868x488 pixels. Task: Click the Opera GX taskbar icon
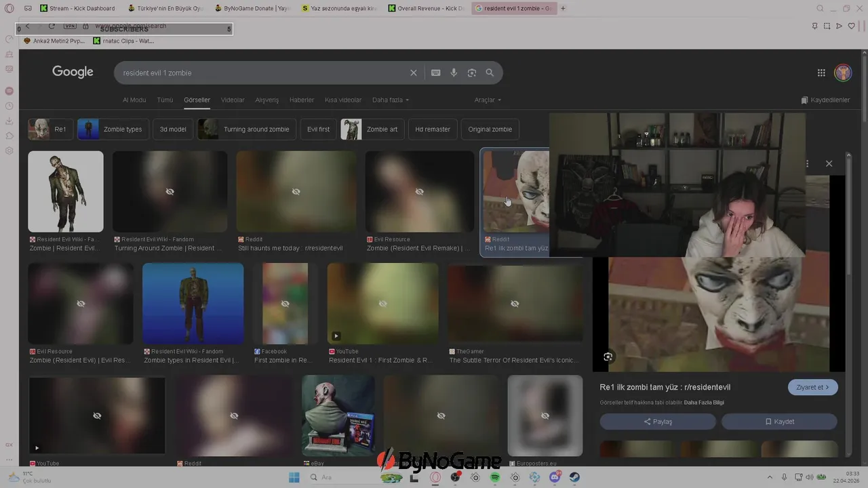point(435,477)
